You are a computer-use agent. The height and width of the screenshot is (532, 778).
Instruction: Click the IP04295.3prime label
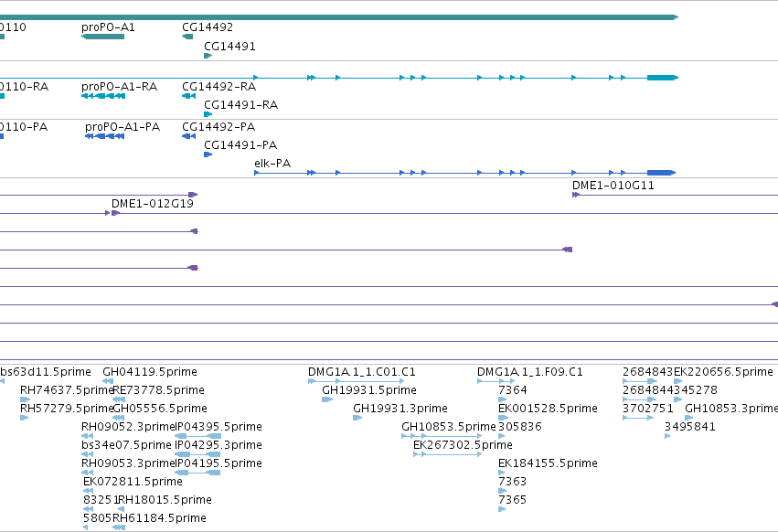click(x=218, y=445)
